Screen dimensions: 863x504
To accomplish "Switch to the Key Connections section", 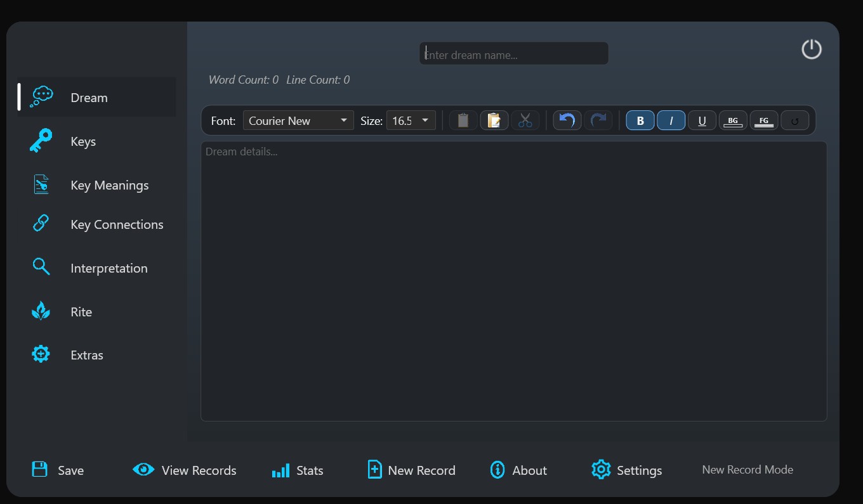I will [96, 224].
